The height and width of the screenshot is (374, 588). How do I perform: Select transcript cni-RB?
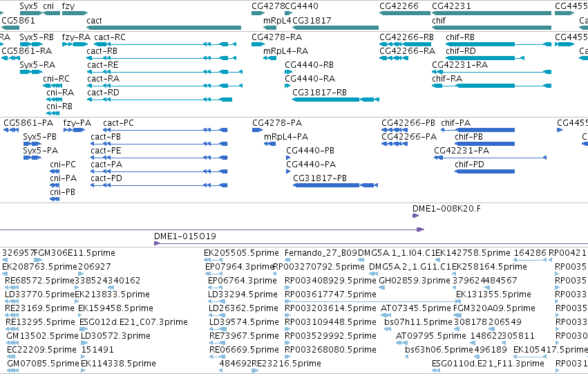pyautogui.click(x=53, y=113)
